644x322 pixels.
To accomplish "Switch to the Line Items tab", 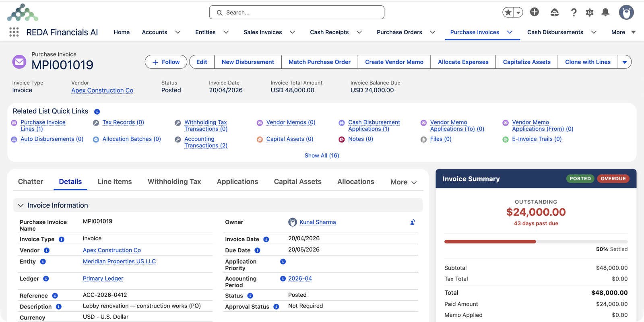I will (115, 182).
